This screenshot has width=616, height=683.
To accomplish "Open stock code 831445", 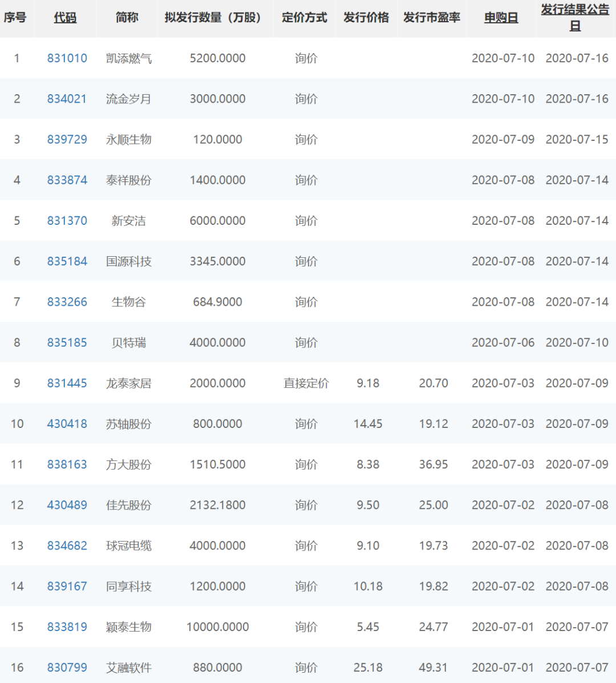I will (x=67, y=383).
